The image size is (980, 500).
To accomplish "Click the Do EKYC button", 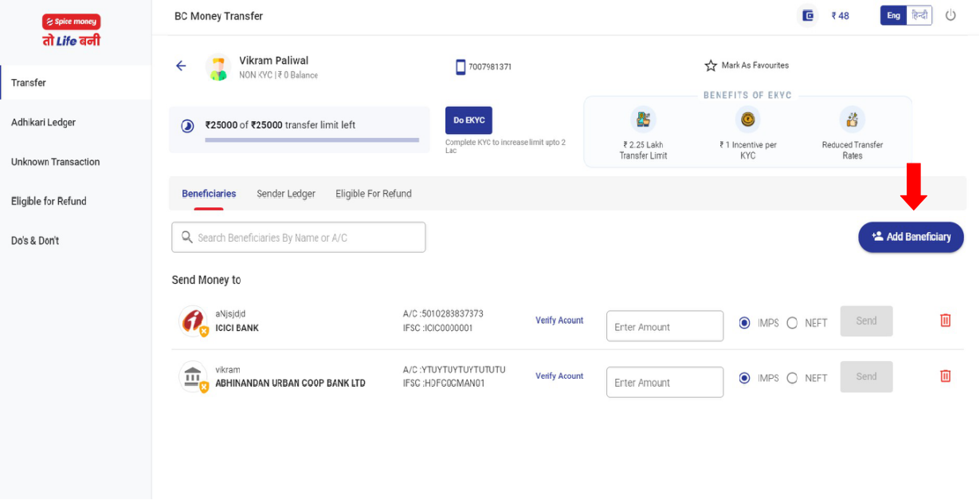I will pos(468,120).
